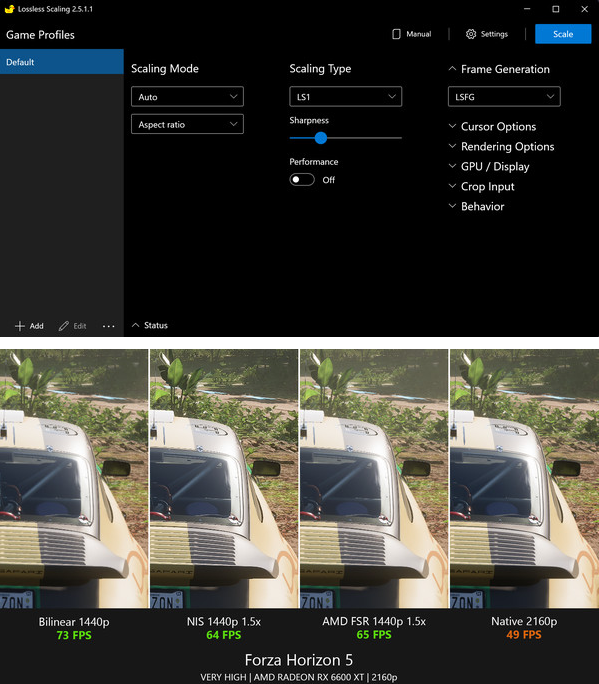Open the three-dots more options menu
599x684 pixels.
(x=108, y=326)
